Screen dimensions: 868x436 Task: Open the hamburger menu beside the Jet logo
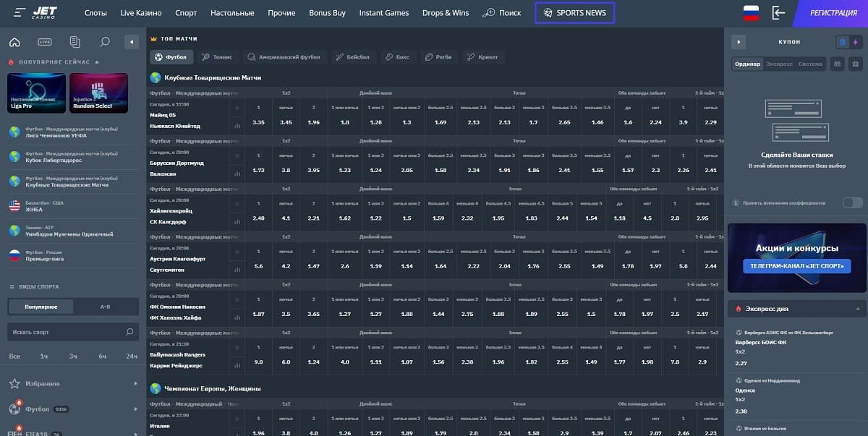coord(20,13)
